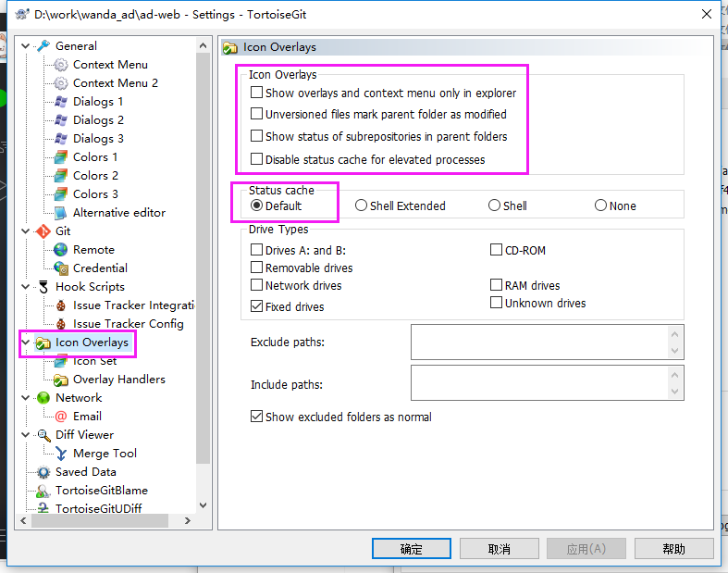Click the General wrench icon
728x573 pixels.
pos(43,46)
